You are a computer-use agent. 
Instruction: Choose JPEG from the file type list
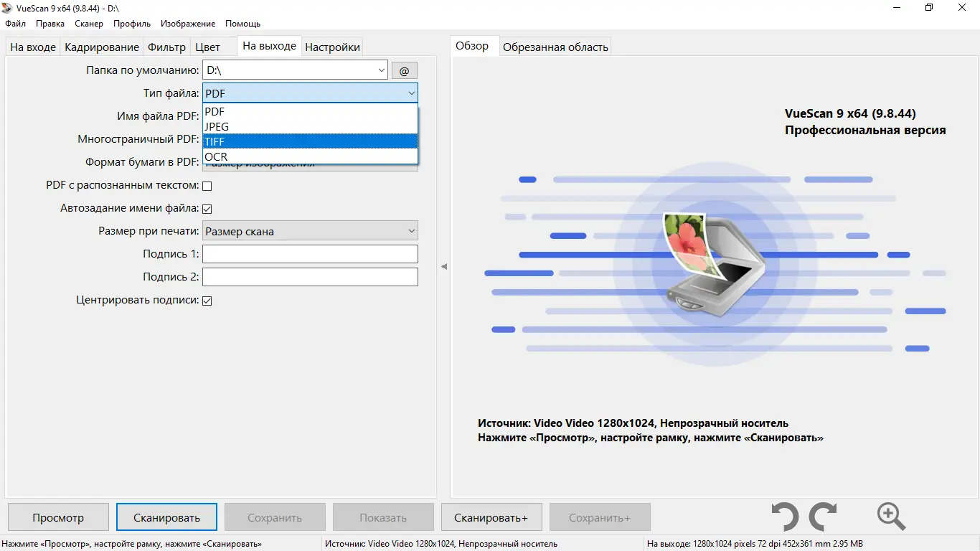click(310, 127)
